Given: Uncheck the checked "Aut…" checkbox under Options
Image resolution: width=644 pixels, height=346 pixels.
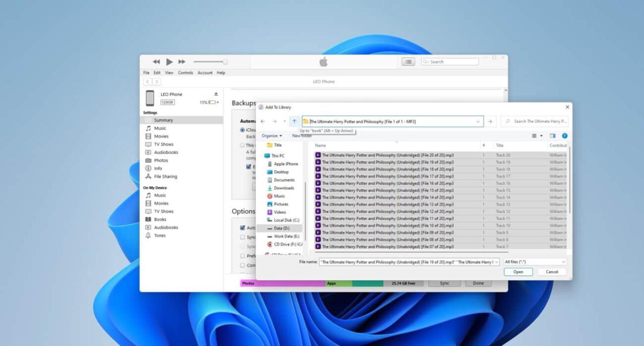Looking at the screenshot, I should pos(243,228).
